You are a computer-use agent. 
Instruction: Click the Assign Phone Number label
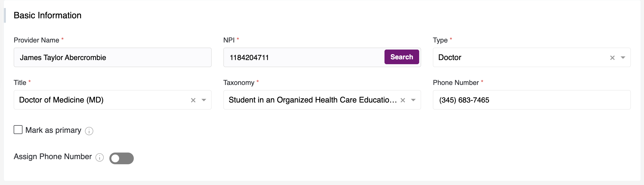click(53, 156)
